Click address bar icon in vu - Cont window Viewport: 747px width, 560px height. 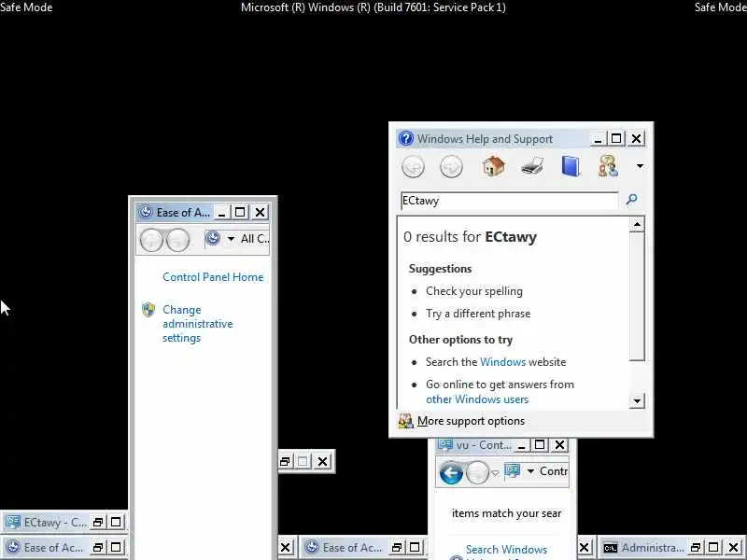pos(512,471)
